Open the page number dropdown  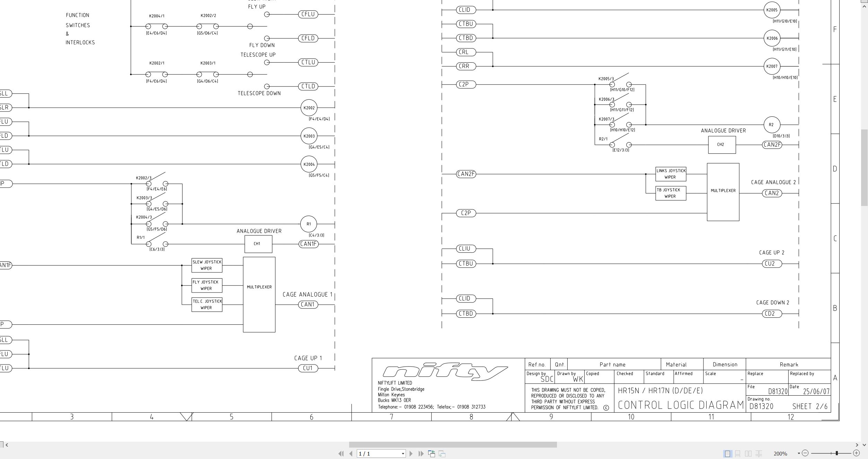403,453
